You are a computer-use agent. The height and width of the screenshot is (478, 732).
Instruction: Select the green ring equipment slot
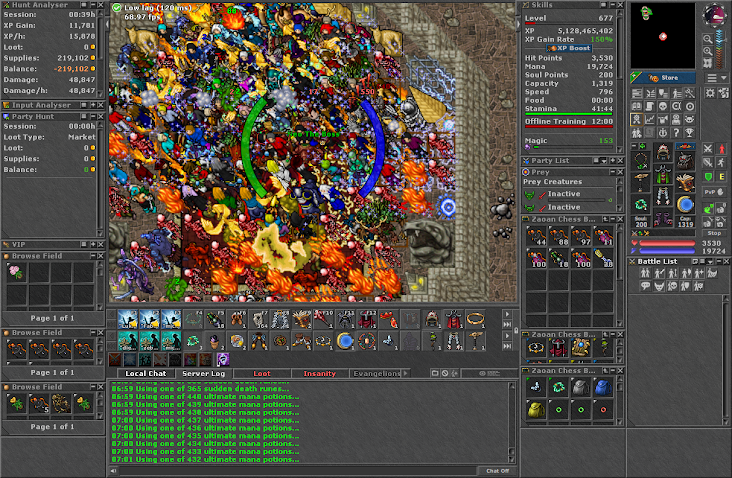[x=641, y=204]
